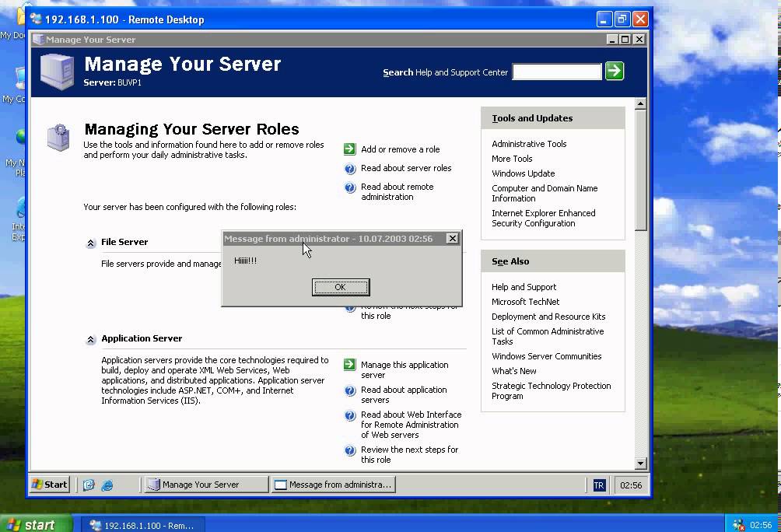Viewport: 781px width, 532px height.
Task: Select Remote Desktop button on local taskbar
Action: click(143, 525)
